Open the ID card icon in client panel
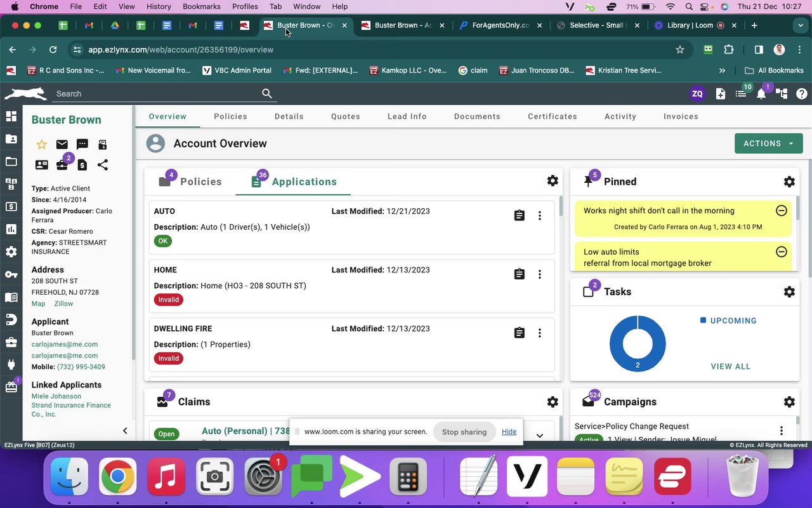Viewport: 812px width, 508px height. (42, 165)
